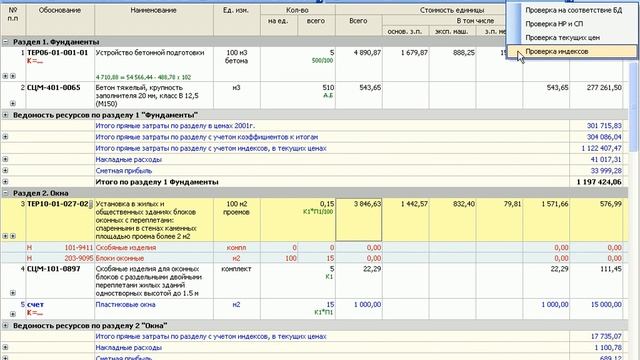Expand Накладные расходы 1 100,78 row
The height and width of the screenshot is (360, 640).
click(x=5, y=348)
